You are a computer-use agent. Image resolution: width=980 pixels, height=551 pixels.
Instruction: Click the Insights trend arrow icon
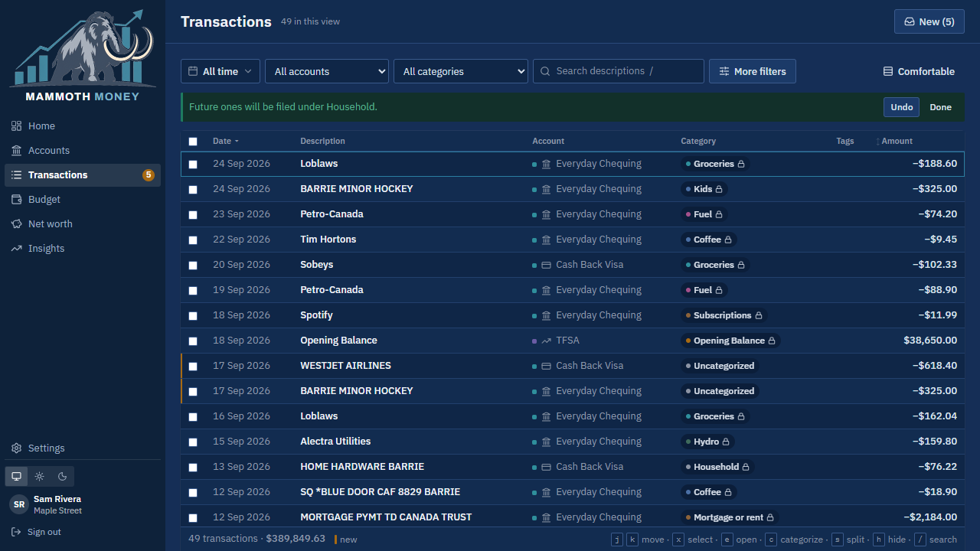(x=16, y=249)
